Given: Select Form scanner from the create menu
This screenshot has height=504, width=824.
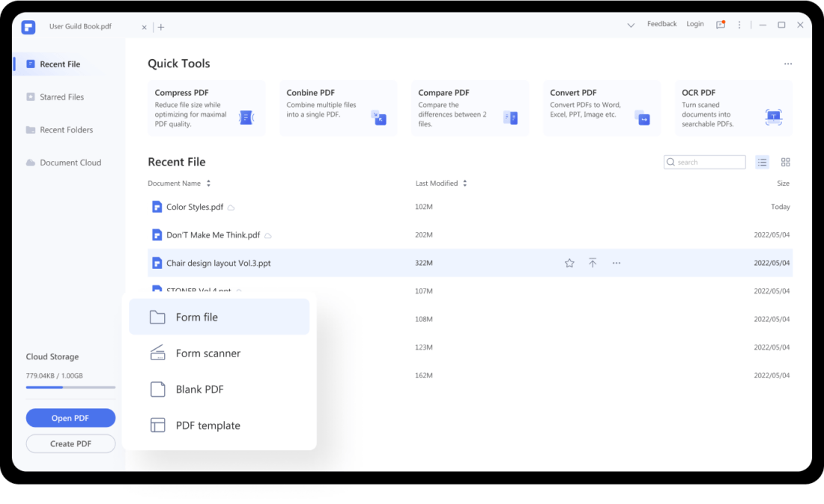Looking at the screenshot, I should pos(207,353).
